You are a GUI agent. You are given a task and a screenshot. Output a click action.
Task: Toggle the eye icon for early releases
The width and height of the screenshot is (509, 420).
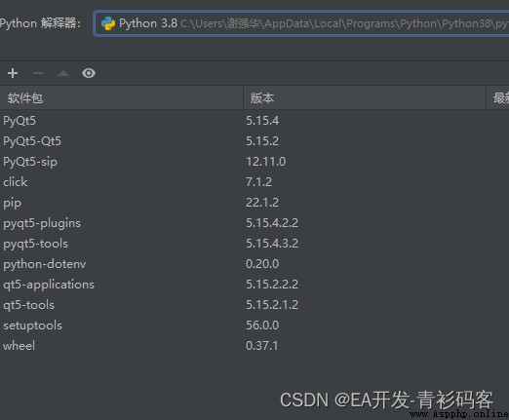(x=89, y=73)
